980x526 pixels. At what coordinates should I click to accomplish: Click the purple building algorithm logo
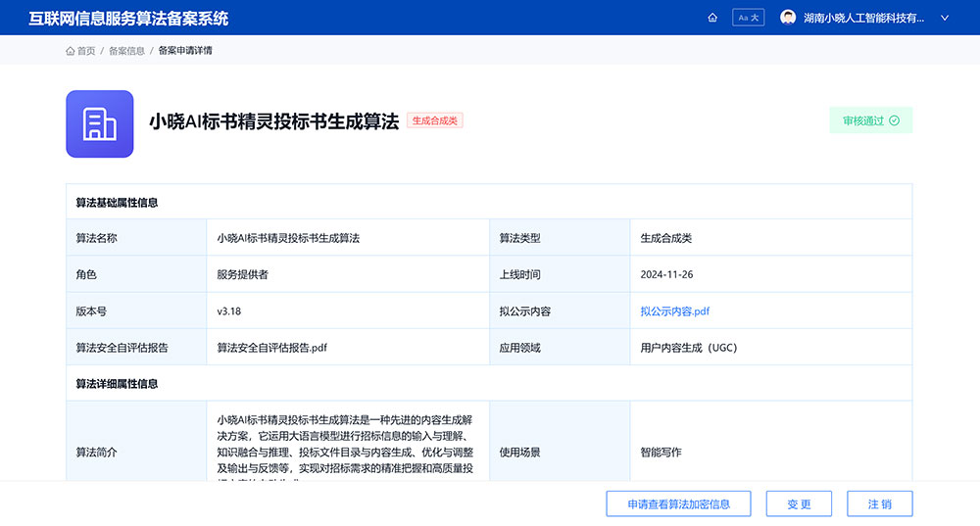click(99, 123)
